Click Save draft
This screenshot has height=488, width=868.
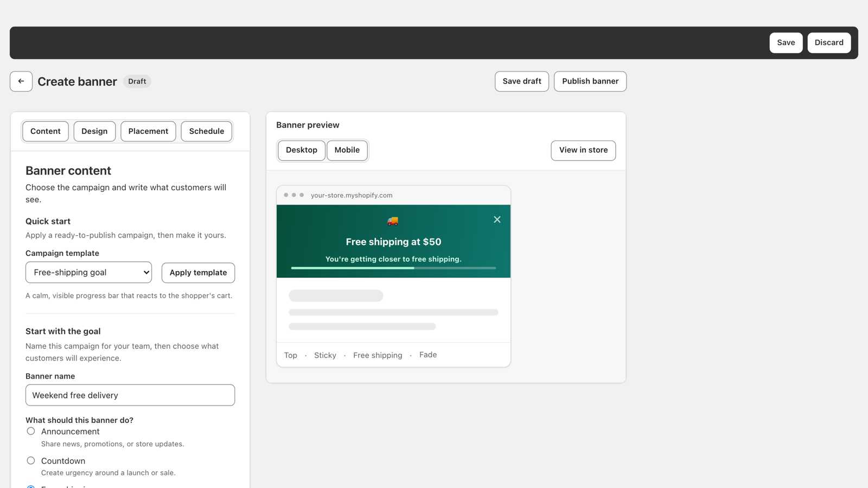[522, 81]
